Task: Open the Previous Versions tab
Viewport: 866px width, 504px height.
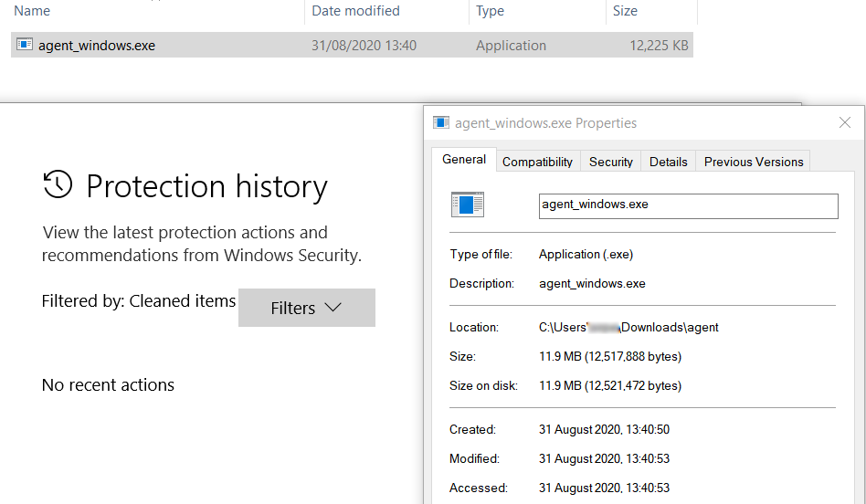Action: [x=754, y=162]
